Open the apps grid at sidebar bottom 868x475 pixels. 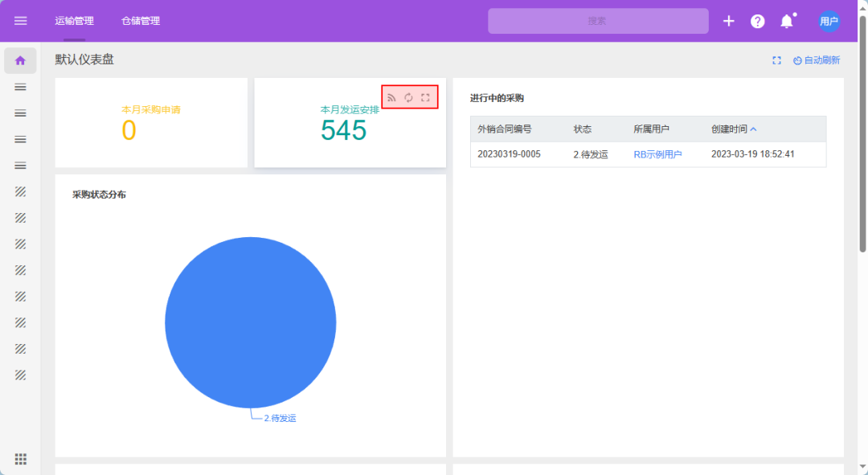pyautogui.click(x=21, y=459)
